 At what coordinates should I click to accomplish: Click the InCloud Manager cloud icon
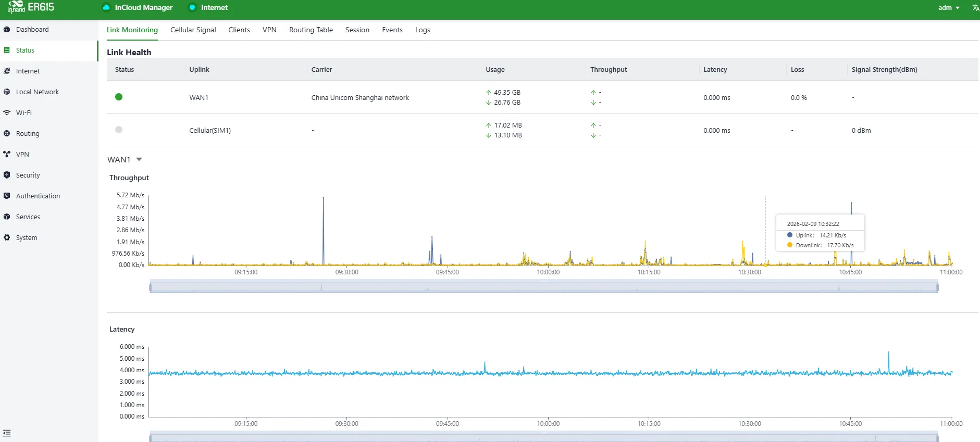[106, 7]
